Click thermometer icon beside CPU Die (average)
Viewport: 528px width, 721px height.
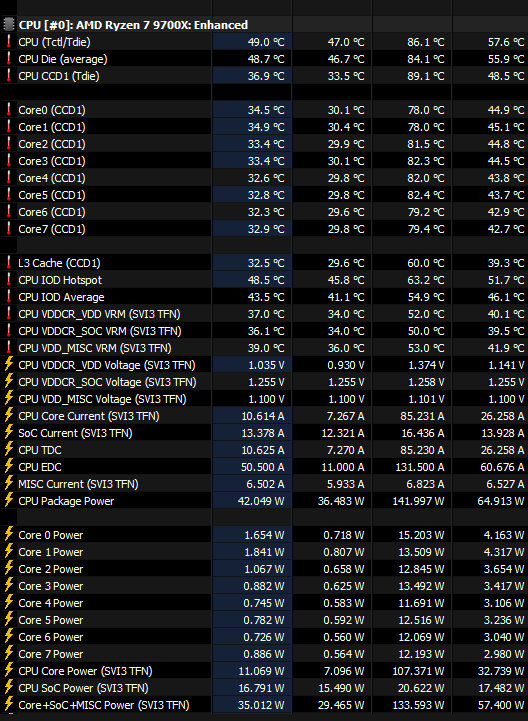[x=8, y=59]
